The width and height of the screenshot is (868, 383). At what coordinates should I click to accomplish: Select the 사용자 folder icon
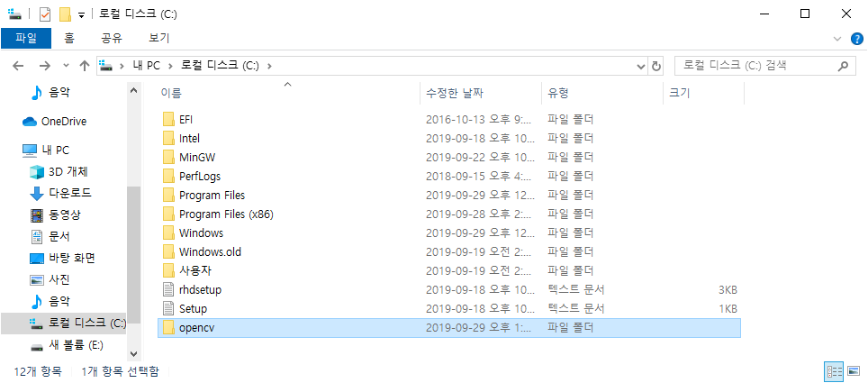(169, 270)
